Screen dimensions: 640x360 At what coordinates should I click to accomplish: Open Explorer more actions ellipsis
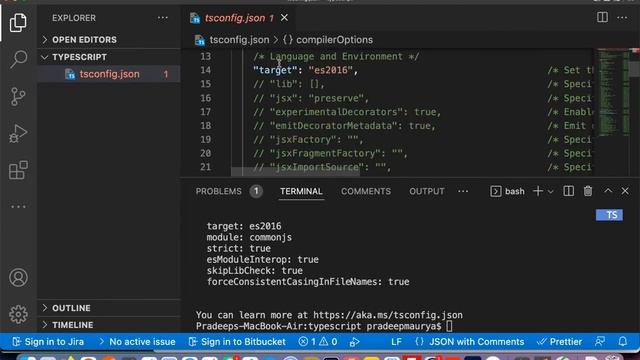coord(162,18)
